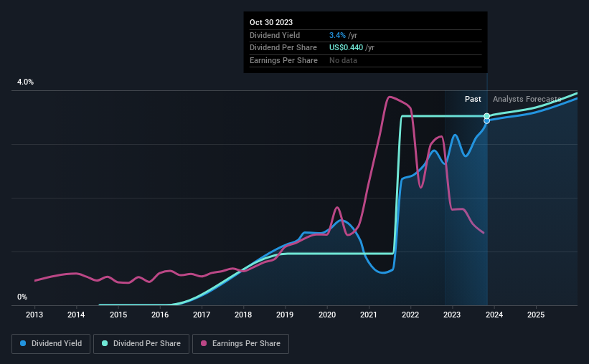Click the US$0.440 value in tooltip

pos(346,48)
